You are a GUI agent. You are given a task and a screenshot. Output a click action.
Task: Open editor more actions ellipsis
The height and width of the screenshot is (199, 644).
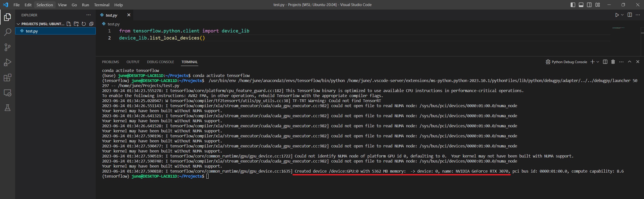638,15
